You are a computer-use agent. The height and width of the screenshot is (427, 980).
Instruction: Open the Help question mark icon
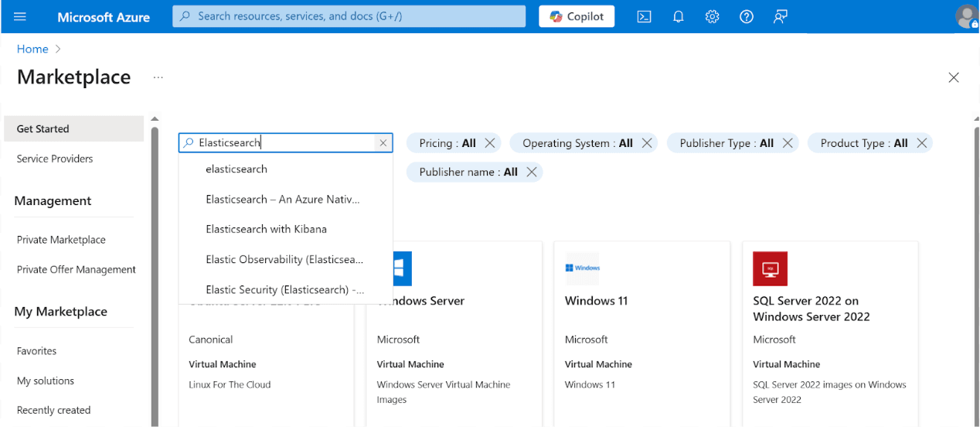(x=747, y=16)
